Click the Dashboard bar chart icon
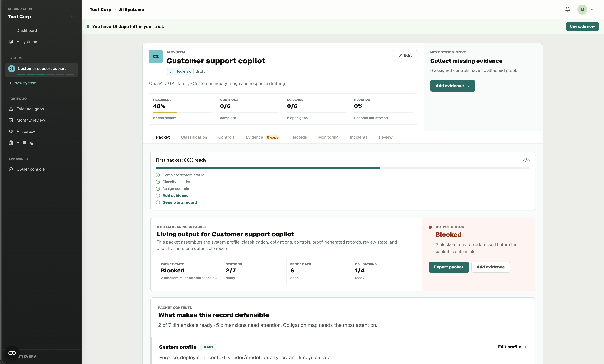Image resolution: width=604 pixels, height=364 pixels. pyautogui.click(x=11, y=30)
